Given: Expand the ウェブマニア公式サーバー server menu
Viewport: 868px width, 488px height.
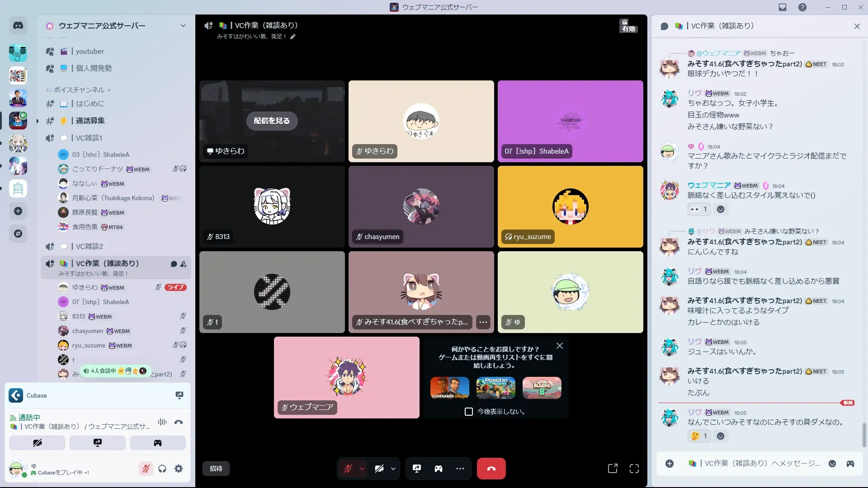Looking at the screenshot, I should click(x=183, y=26).
